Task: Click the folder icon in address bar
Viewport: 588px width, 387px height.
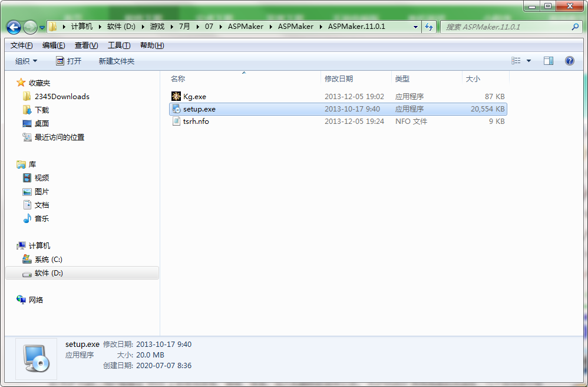Action: 53,27
